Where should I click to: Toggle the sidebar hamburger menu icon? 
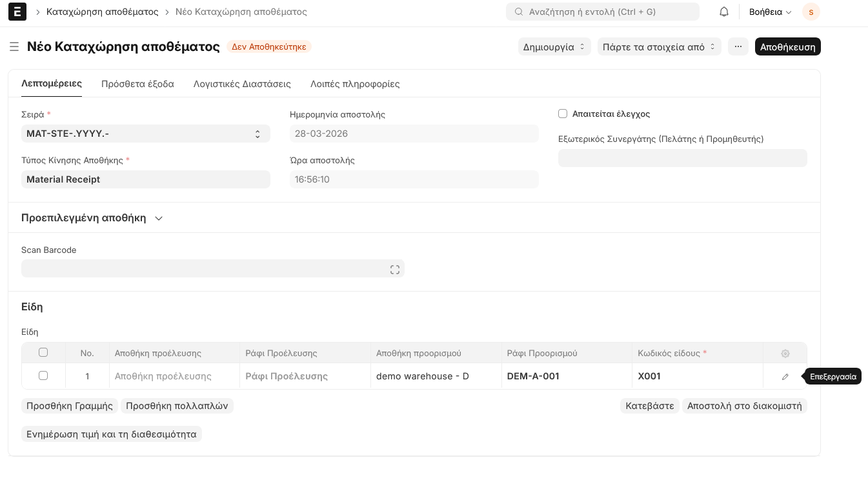(x=14, y=46)
